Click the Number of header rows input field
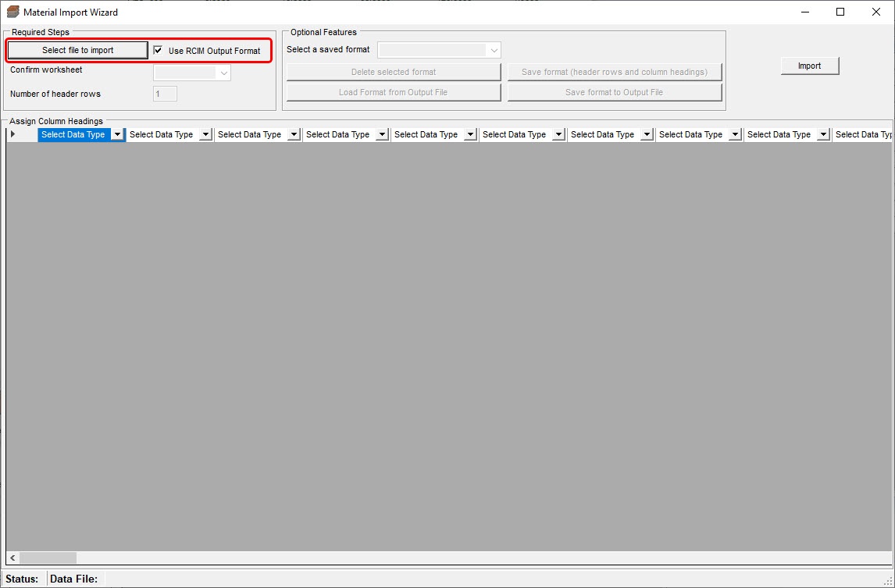Screen dimensions: 895x588 [x=164, y=93]
